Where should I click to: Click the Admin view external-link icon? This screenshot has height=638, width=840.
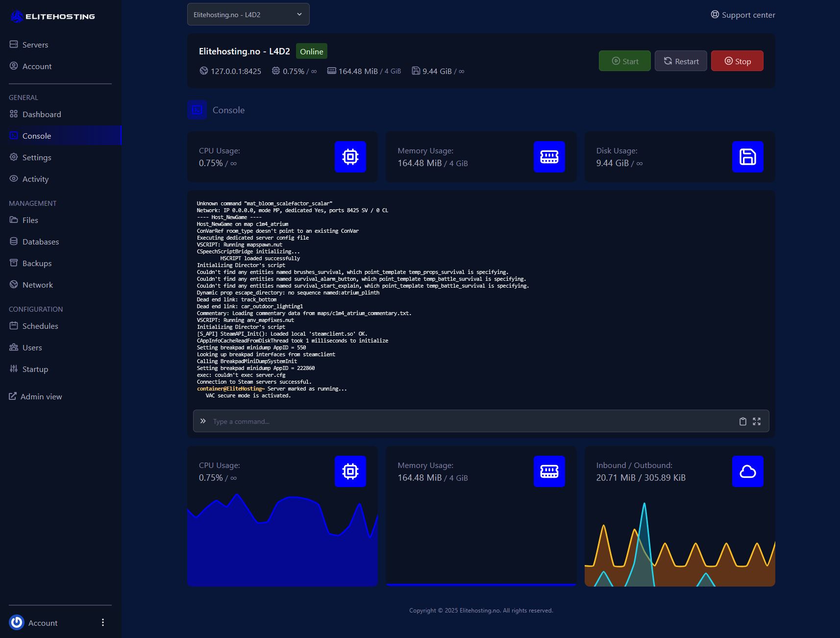(x=13, y=396)
